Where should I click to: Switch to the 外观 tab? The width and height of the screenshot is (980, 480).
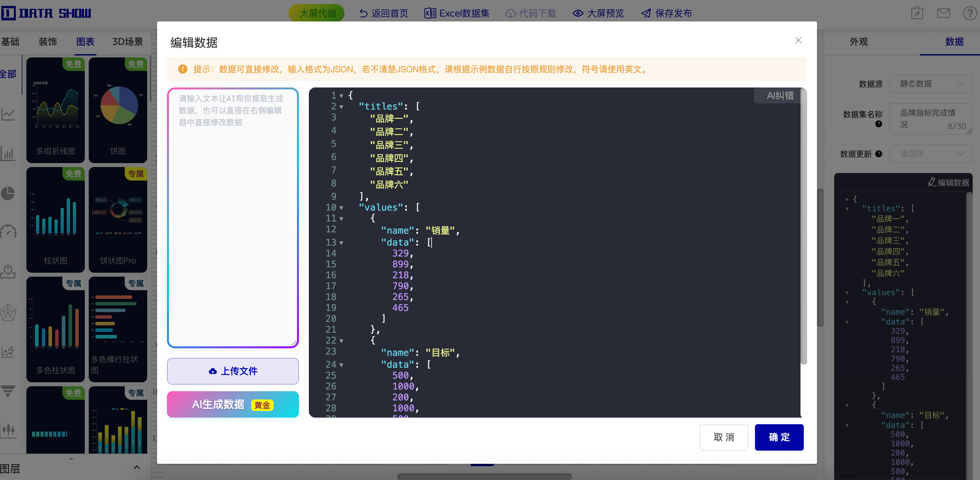[859, 42]
